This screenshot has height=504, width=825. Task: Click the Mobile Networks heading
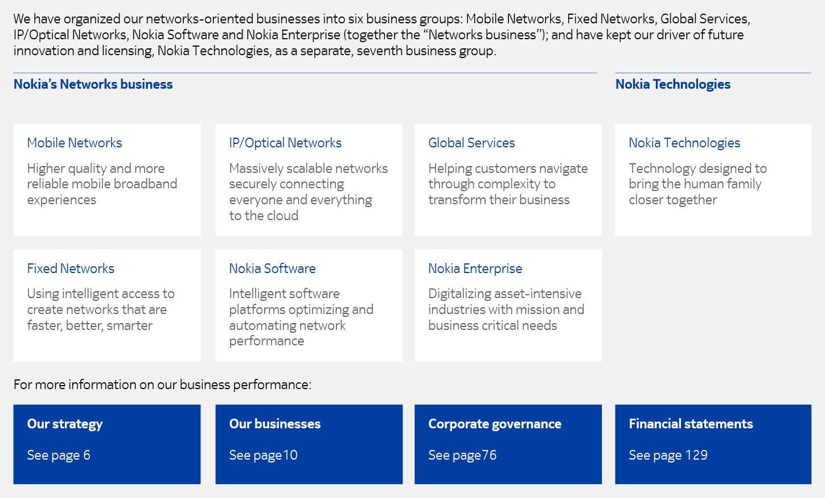[x=75, y=143]
